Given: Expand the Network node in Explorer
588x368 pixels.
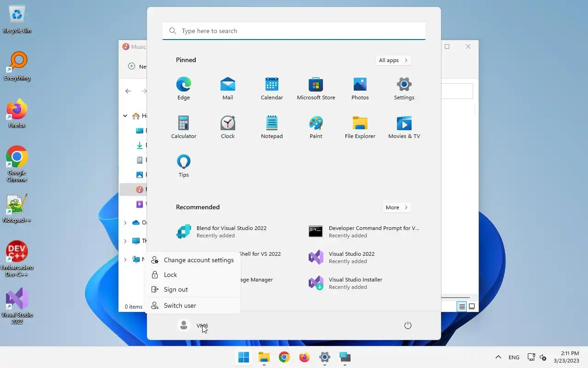Looking at the screenshot, I should pos(125,259).
